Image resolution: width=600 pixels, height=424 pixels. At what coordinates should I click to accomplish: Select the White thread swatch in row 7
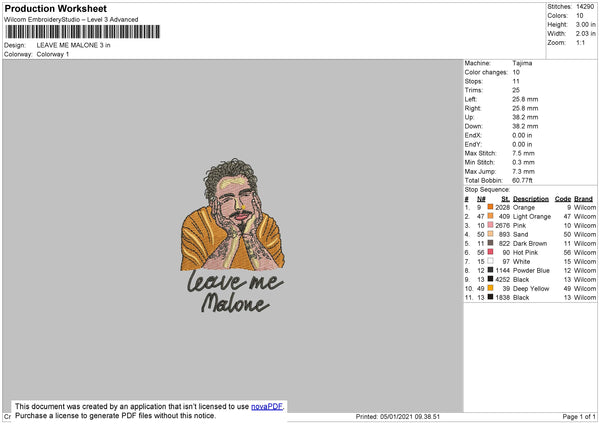[490, 261]
